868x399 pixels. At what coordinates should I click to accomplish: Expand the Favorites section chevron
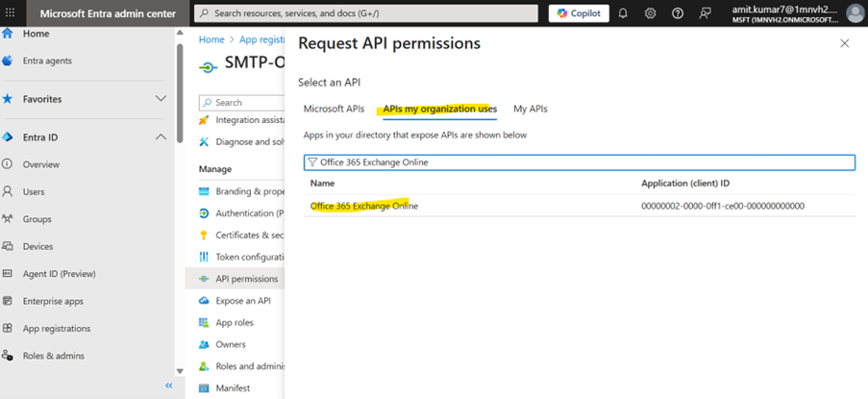coord(161,99)
